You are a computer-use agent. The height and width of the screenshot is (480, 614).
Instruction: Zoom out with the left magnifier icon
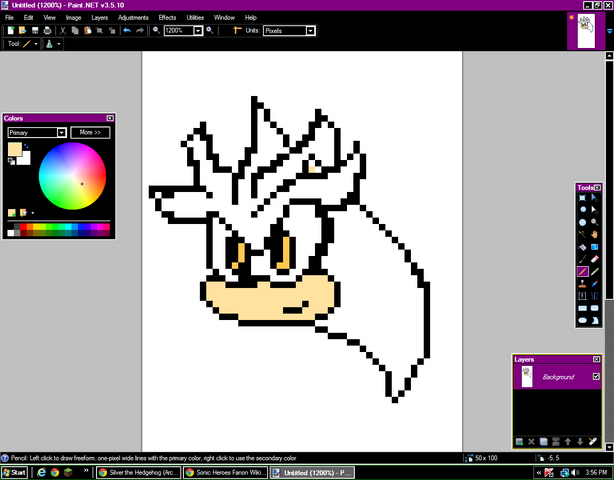click(x=156, y=31)
